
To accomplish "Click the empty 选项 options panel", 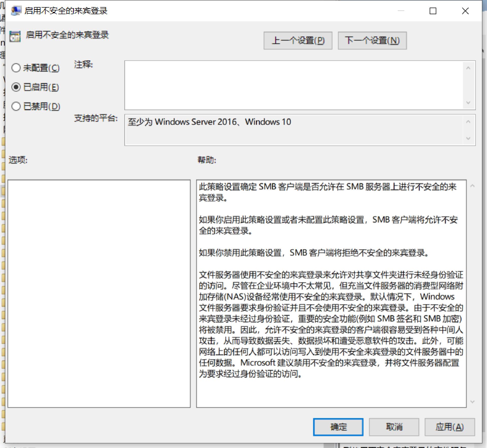I will (99, 294).
